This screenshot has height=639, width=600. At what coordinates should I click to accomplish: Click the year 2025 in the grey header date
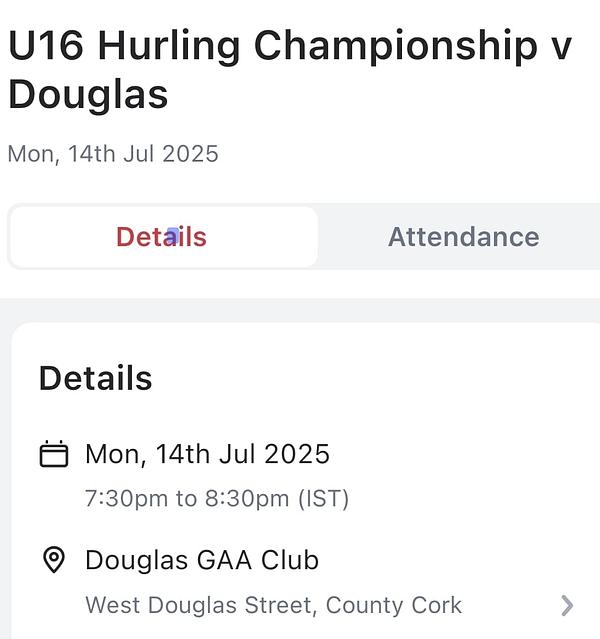(x=190, y=154)
